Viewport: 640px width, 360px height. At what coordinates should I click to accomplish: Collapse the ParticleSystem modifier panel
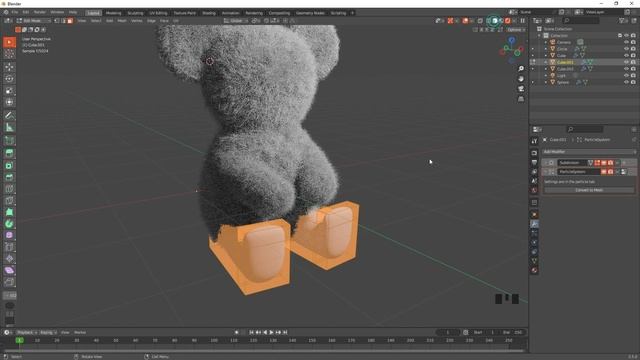click(546, 172)
